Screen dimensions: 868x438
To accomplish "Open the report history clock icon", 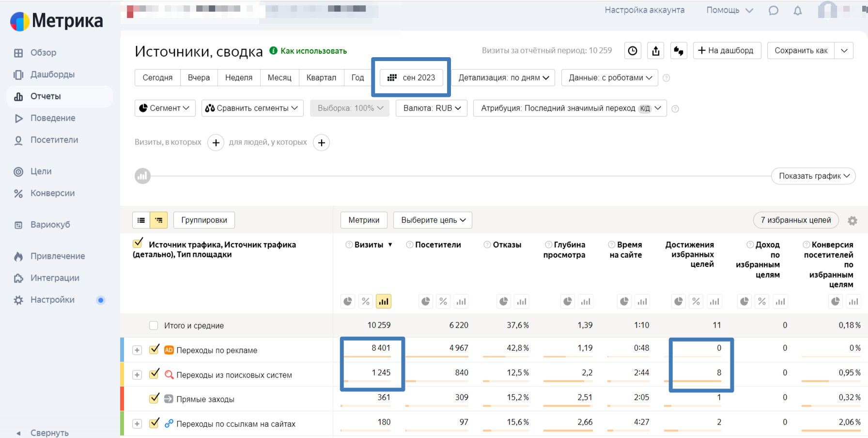I will (633, 51).
